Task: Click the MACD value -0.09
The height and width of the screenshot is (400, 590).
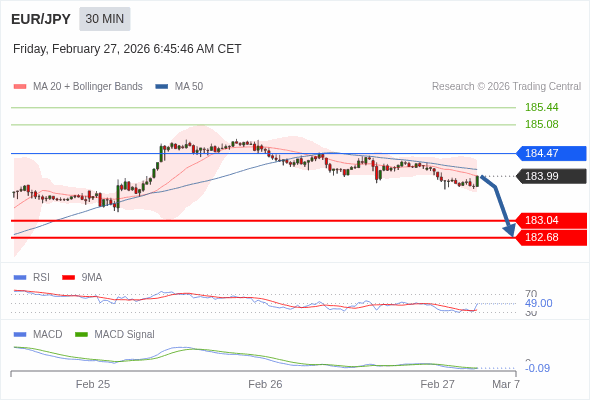Action: click(x=537, y=368)
